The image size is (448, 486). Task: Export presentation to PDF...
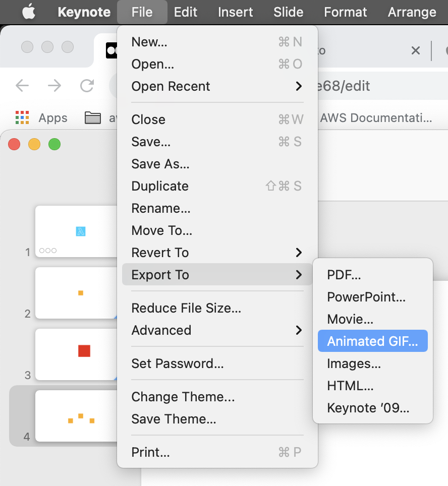[x=373, y=275]
